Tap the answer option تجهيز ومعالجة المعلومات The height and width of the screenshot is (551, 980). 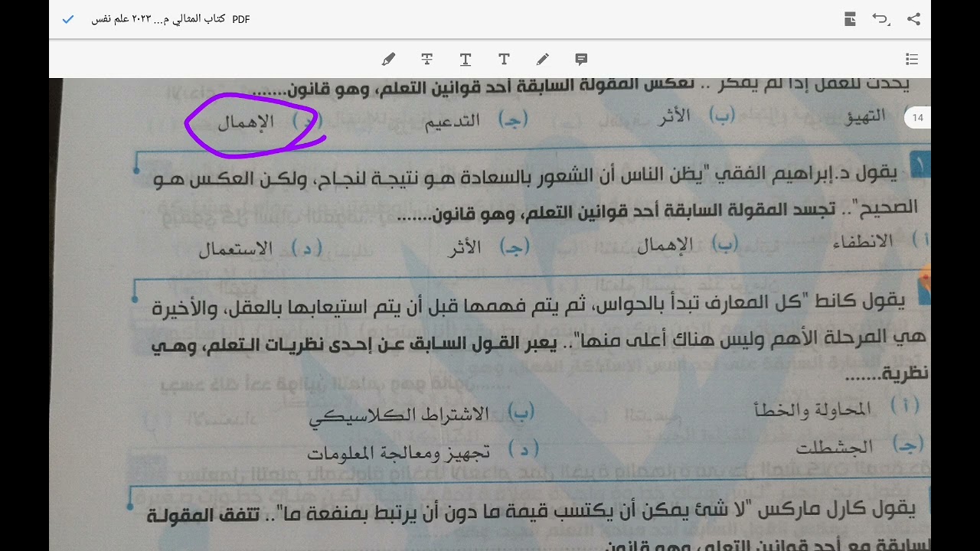[398, 452]
